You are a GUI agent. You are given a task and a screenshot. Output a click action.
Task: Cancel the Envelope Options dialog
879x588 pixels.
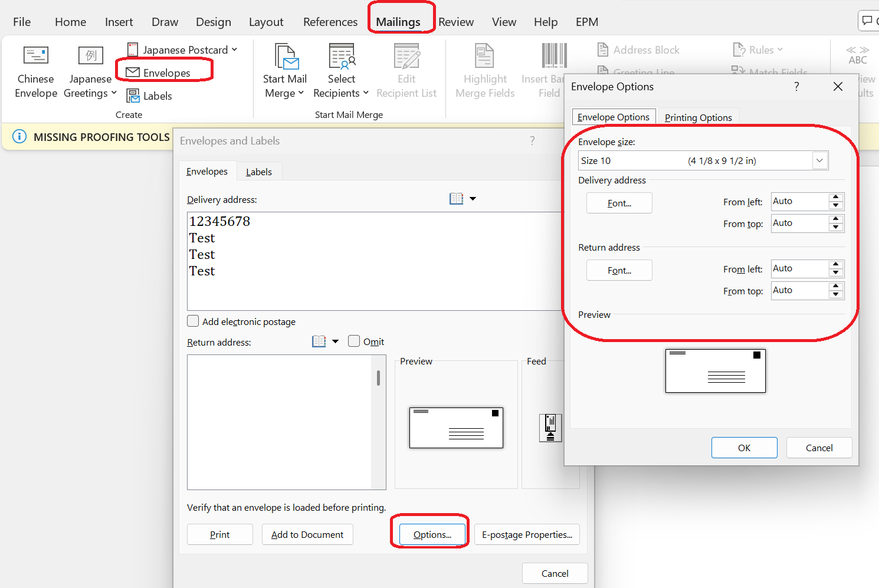point(819,448)
